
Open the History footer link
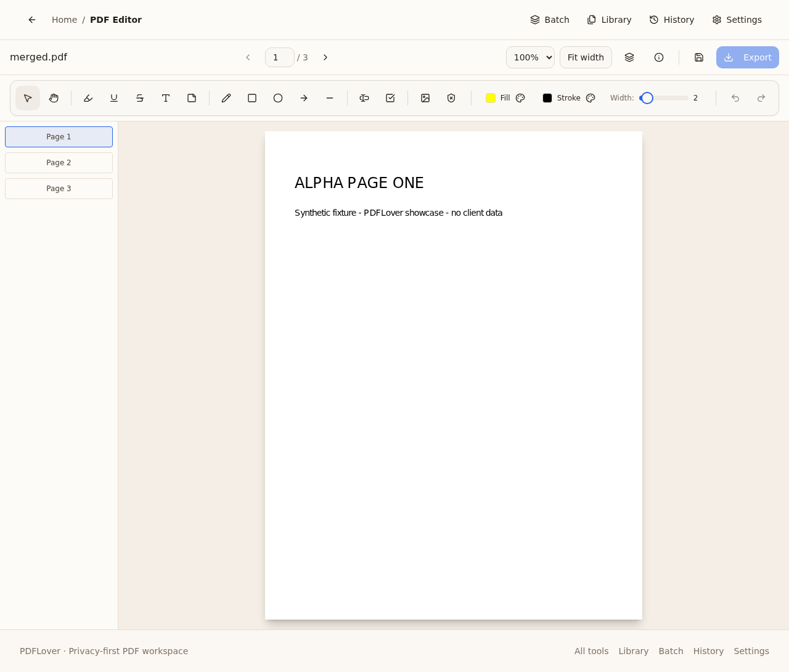(x=708, y=651)
